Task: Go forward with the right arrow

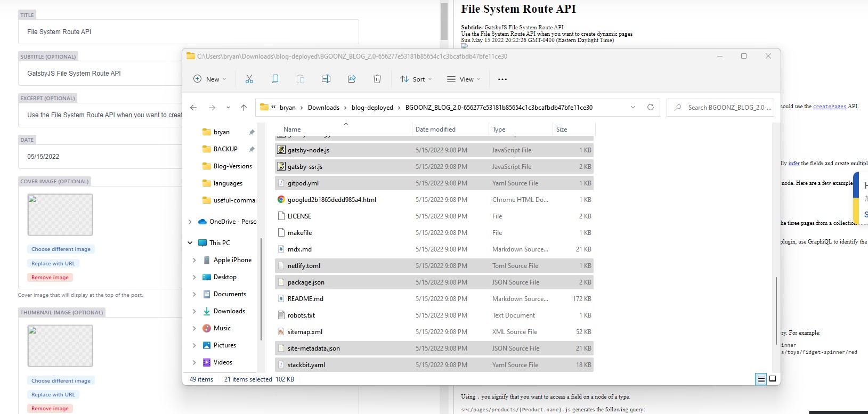Action: pos(212,108)
